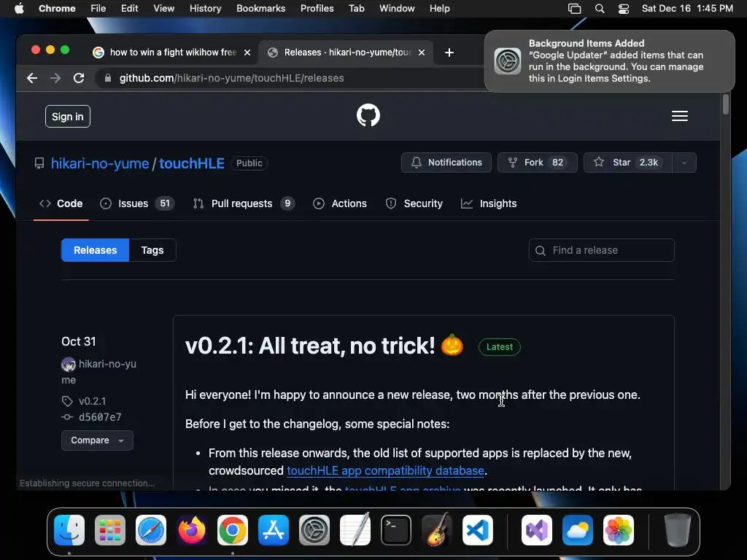The height and width of the screenshot is (560, 747).
Task: Fork the touchHLE repository
Action: [x=538, y=163]
